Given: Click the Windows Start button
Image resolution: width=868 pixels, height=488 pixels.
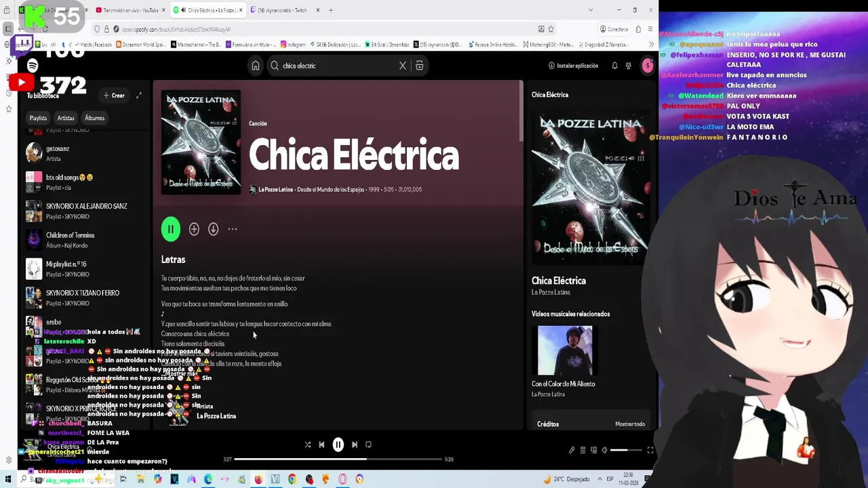Looking at the screenshot, I should 8,479.
